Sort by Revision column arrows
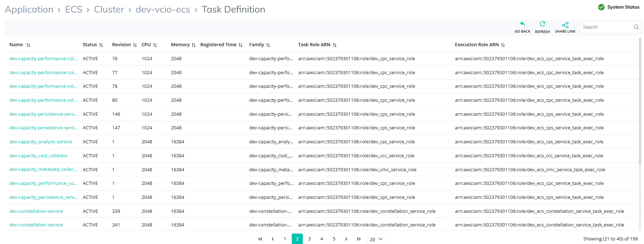The image size is (644, 244). [135, 45]
